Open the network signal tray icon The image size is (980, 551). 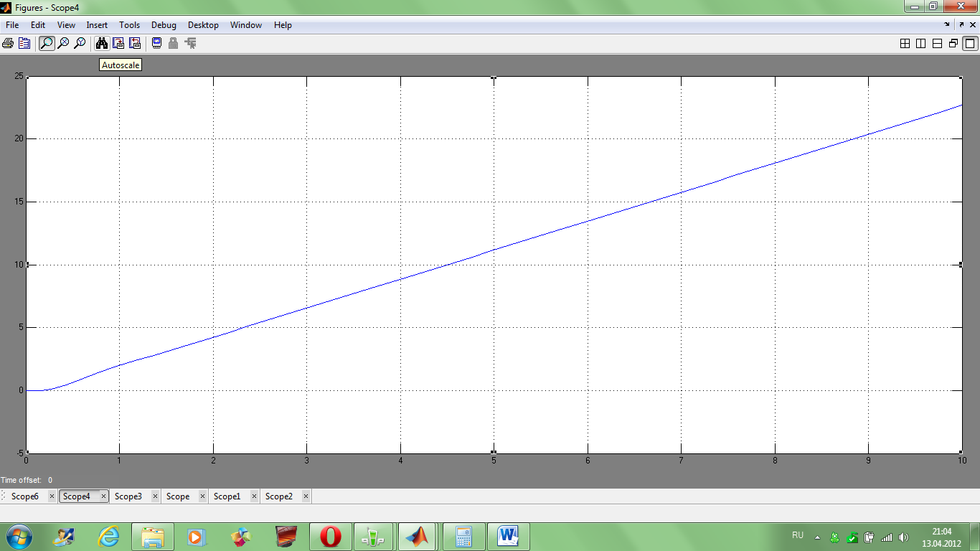point(887,537)
